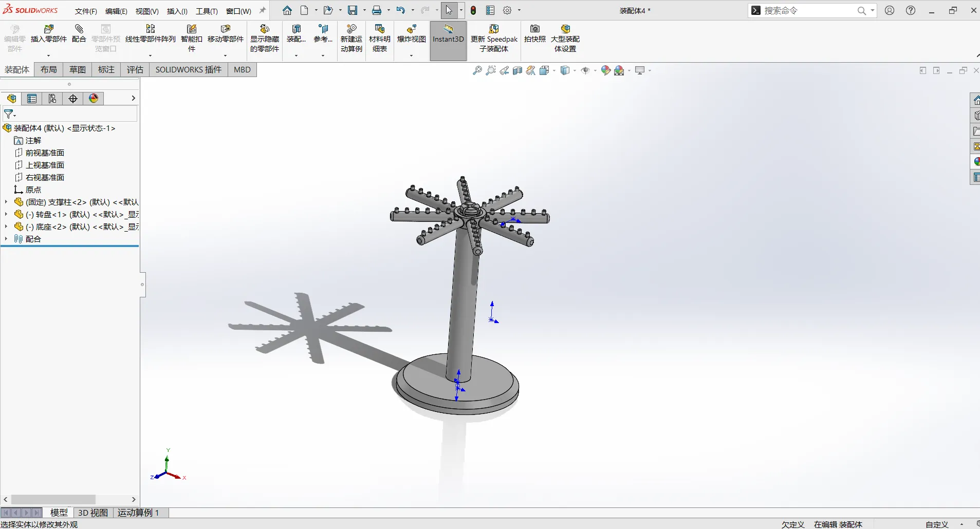Select the 前视基准面 plane in tree
Image resolution: width=980 pixels, height=529 pixels.
pos(45,153)
